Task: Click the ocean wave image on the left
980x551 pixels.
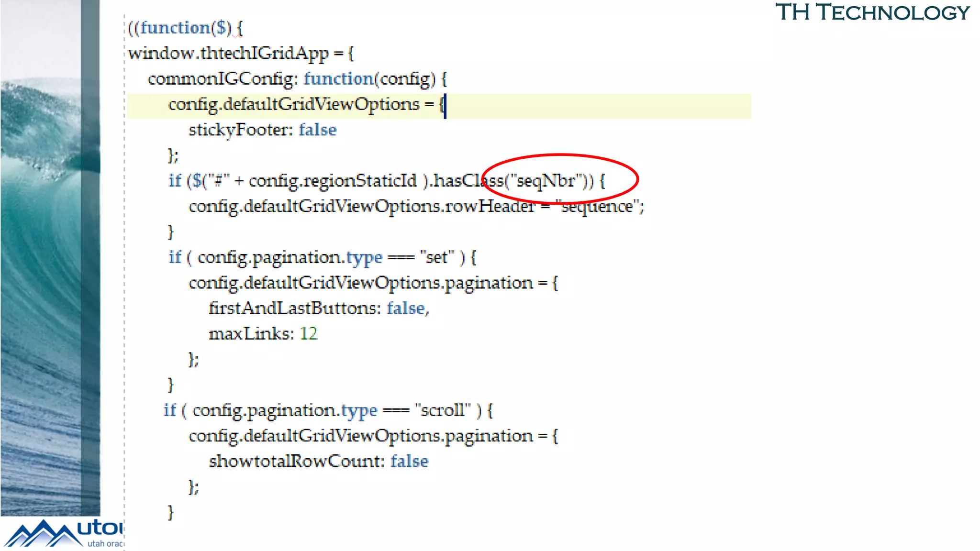Action: click(50, 258)
